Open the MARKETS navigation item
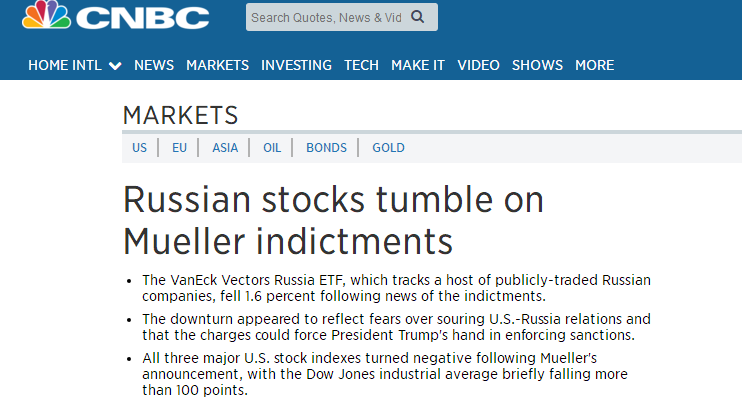This screenshot has width=742, height=407. coord(217,65)
